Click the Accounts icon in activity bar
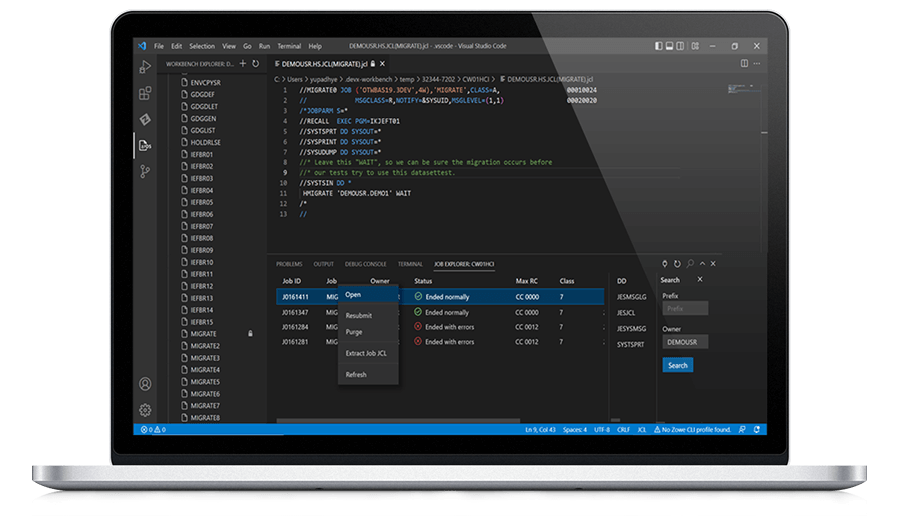The image size is (900, 516). pos(145,384)
